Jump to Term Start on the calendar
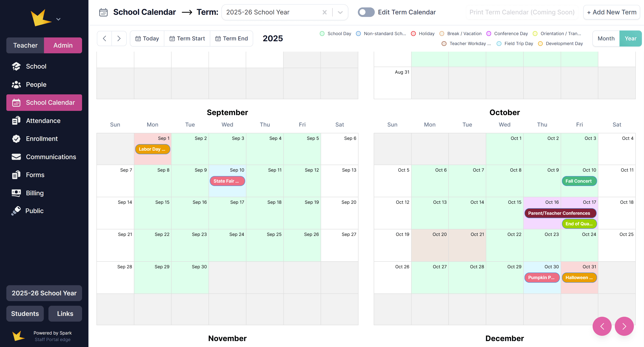Screen dimensions: 644x347 [x=187, y=38]
